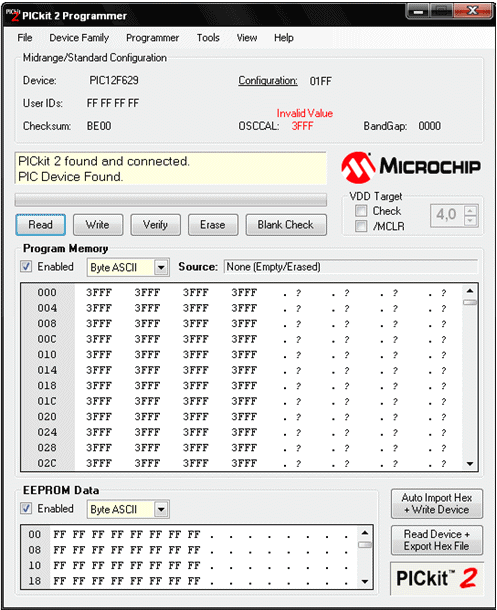
Task: Click the Verify button
Action: point(155,225)
